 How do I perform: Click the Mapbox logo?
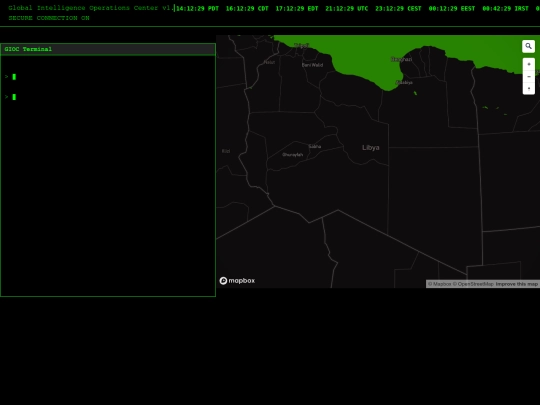click(x=237, y=281)
